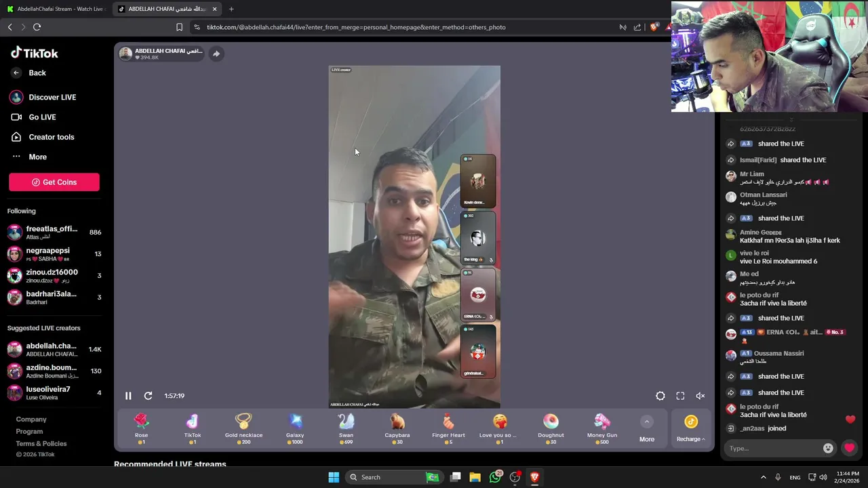Send a Money Gun gift

coord(602,428)
